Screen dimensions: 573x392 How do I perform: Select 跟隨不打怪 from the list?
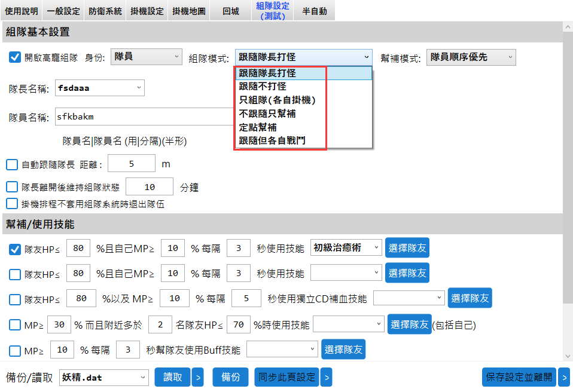point(263,87)
